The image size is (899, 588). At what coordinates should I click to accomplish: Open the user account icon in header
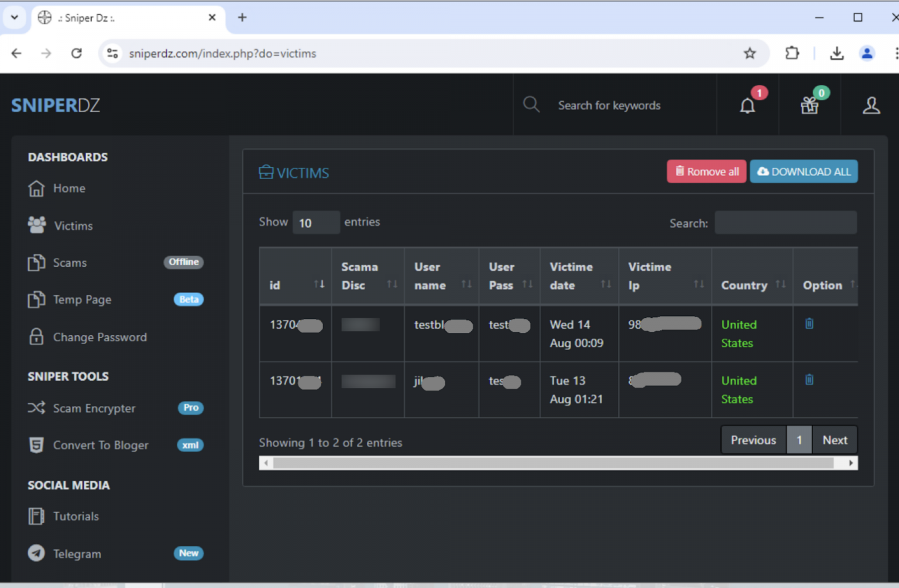click(x=871, y=105)
